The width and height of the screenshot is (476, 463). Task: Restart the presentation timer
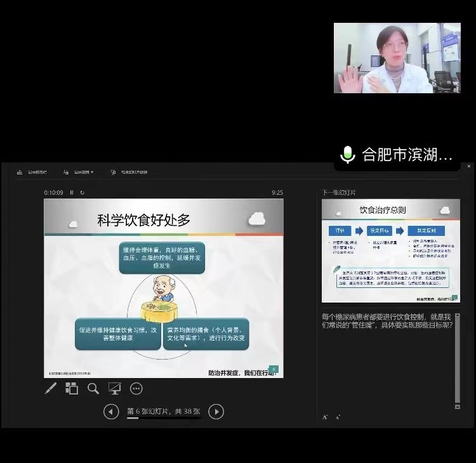pos(82,192)
